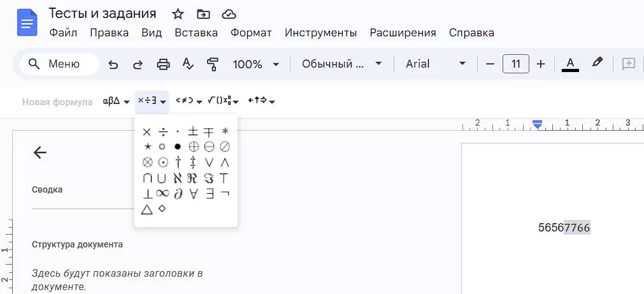
Task: Open the math operations √() dropdown
Action: 223,101
